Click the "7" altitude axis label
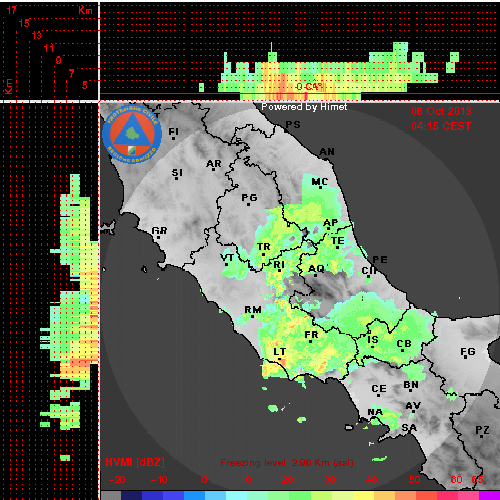This screenshot has height=500, width=500. click(71, 73)
